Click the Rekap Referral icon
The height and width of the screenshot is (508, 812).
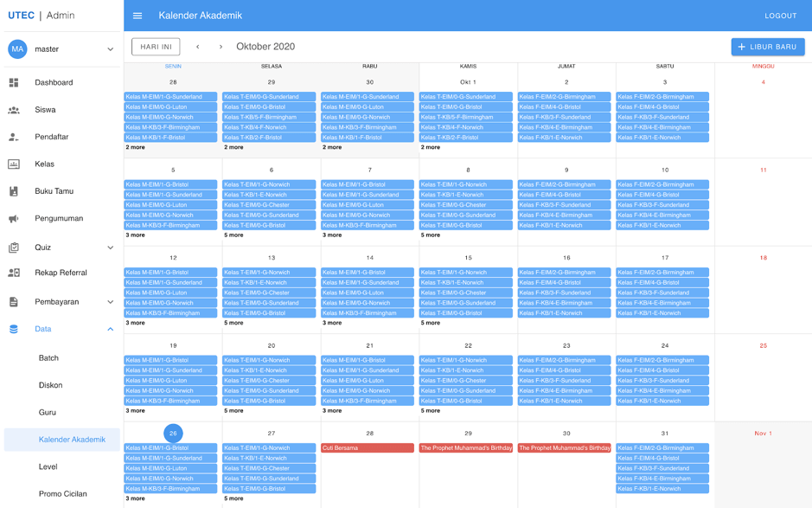14,273
